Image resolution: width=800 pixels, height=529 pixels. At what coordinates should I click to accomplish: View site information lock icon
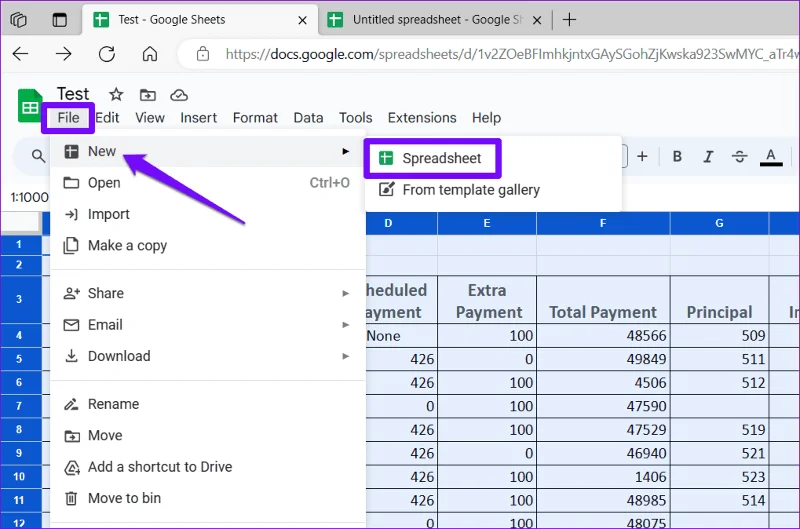(203, 54)
